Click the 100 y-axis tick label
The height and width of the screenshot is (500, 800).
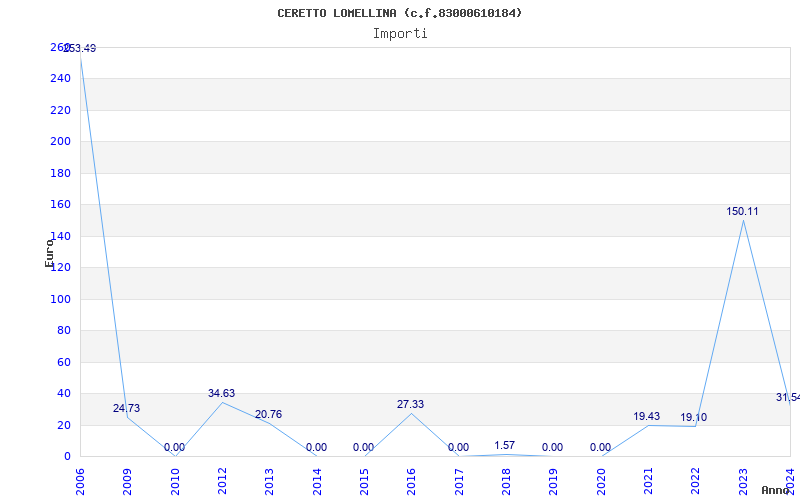[x=60, y=299]
